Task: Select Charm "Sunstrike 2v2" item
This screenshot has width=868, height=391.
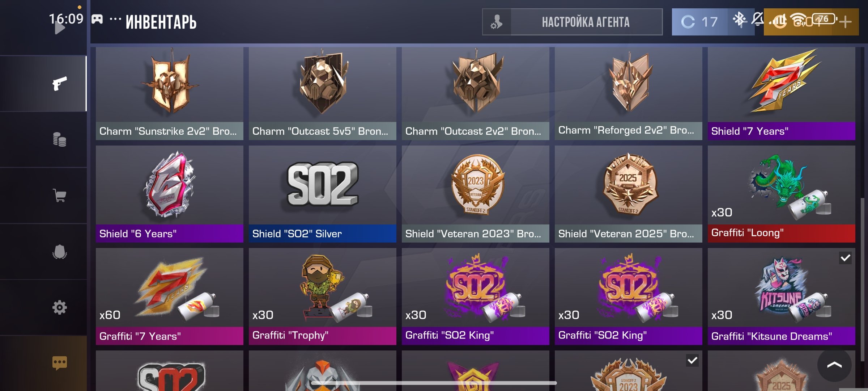Action: pyautogui.click(x=169, y=93)
